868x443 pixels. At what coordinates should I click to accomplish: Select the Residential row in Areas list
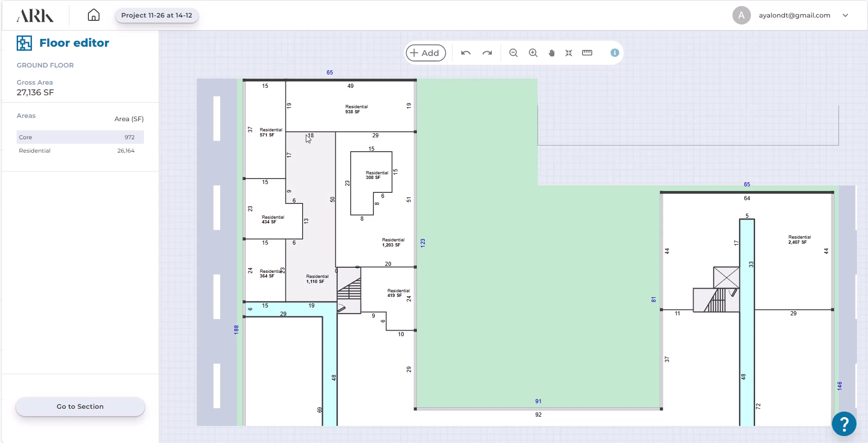[80, 151]
